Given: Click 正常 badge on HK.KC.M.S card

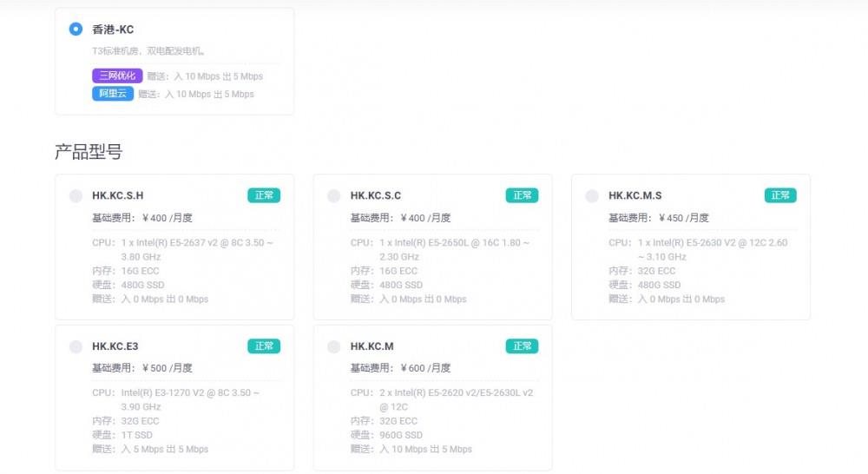Looking at the screenshot, I should (x=780, y=195).
